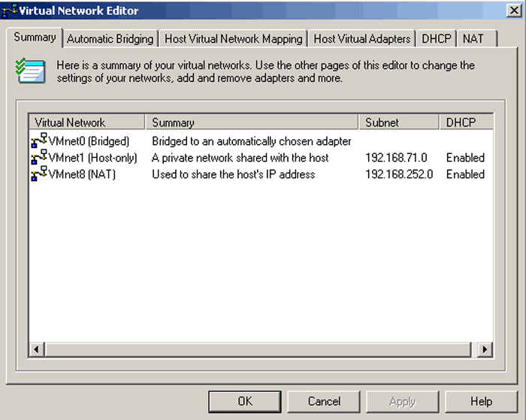Screen dimensions: 526x420
Task: Switch to the Summary tab
Action: point(35,38)
